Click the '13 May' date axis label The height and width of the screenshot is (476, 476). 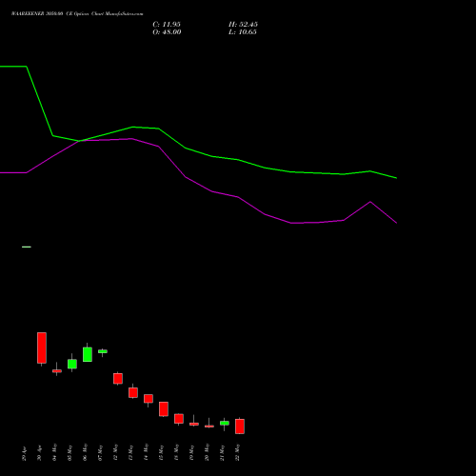(131, 452)
